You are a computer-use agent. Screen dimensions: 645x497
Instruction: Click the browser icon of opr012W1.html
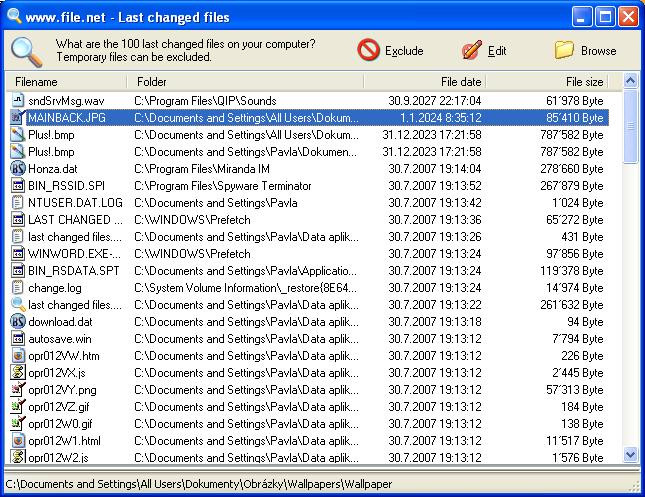[x=18, y=441]
